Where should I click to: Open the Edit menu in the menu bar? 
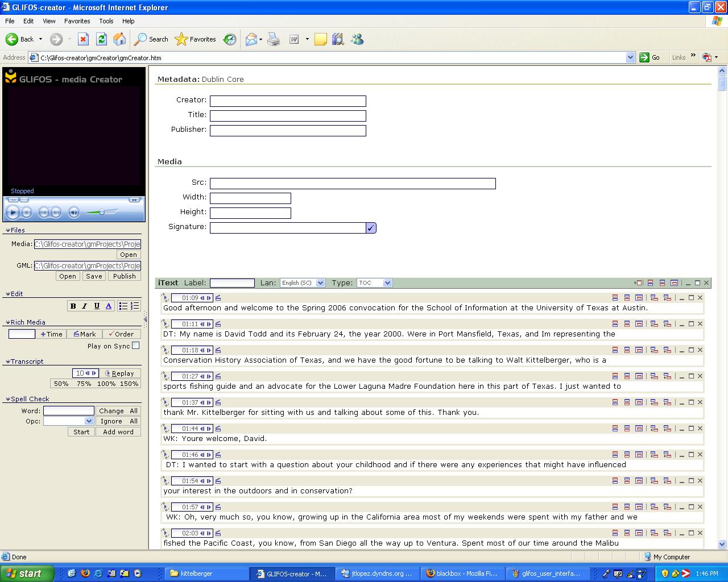point(28,21)
